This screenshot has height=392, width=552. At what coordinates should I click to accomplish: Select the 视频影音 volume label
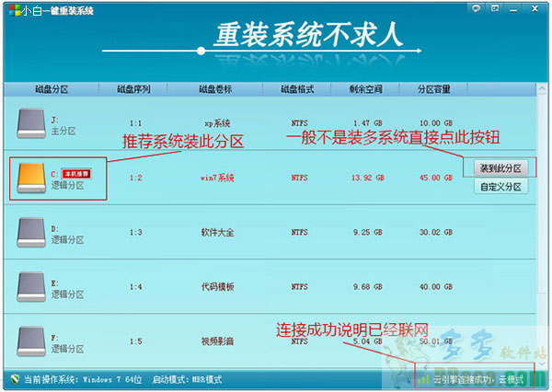[217, 341]
